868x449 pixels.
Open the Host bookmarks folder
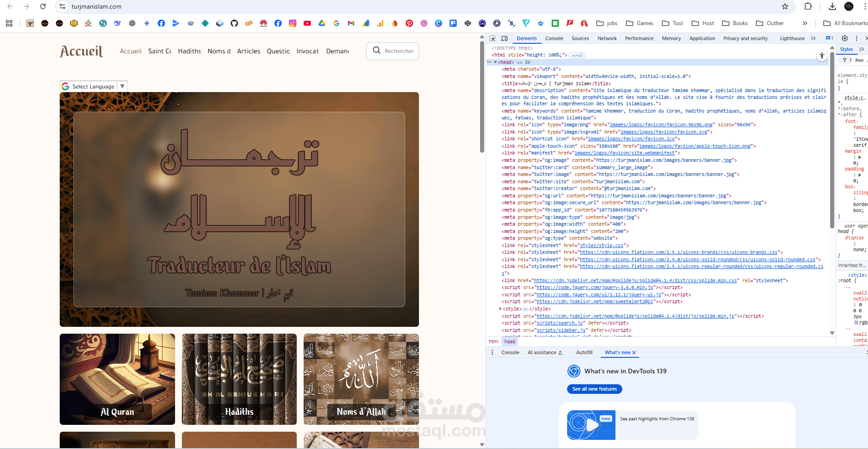703,23
